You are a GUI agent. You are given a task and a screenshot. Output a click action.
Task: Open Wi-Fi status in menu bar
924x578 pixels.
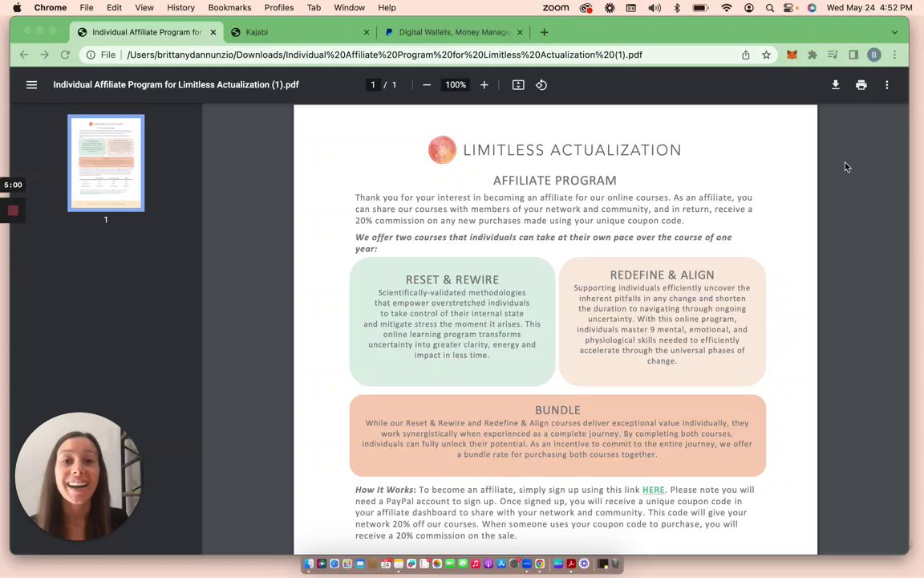[x=727, y=8]
